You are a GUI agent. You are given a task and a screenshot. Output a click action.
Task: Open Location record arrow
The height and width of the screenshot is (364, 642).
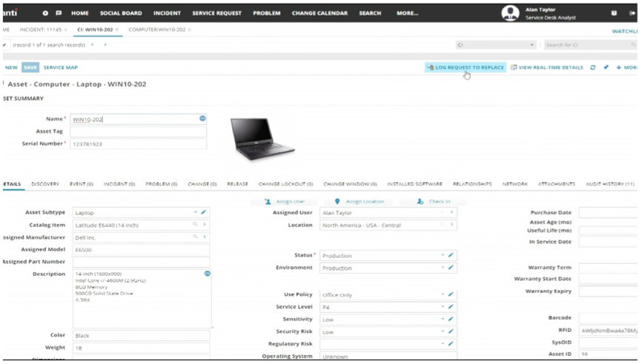point(451,225)
